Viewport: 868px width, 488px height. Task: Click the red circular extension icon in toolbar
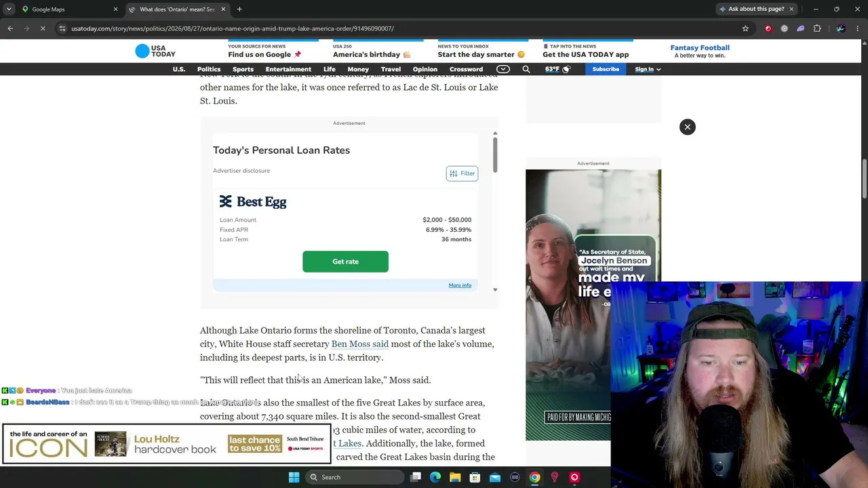point(768,28)
